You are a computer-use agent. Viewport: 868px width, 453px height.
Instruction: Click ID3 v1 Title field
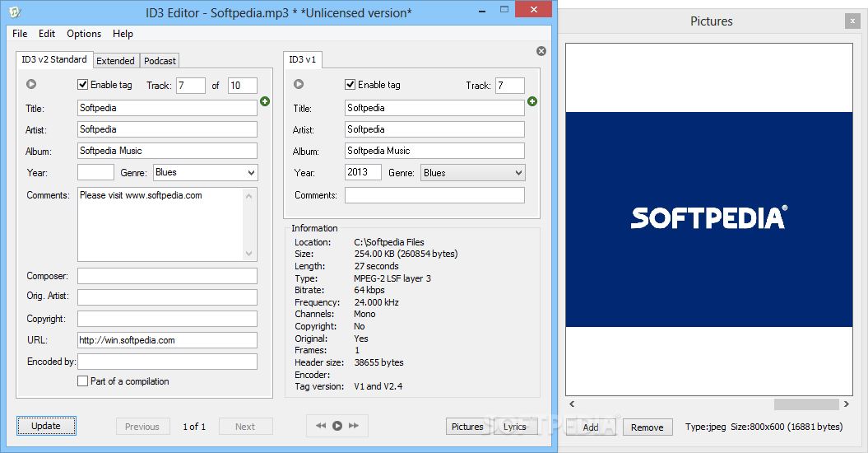pos(434,108)
